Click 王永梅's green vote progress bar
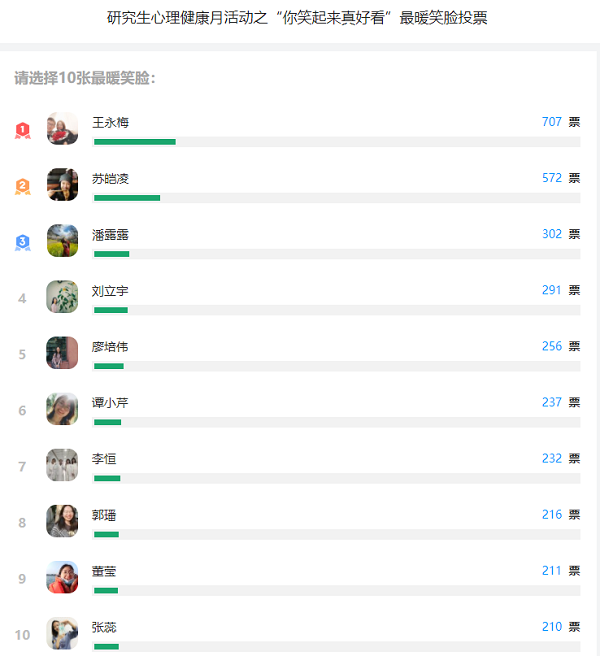Image resolution: width=600 pixels, height=656 pixels. [135, 142]
